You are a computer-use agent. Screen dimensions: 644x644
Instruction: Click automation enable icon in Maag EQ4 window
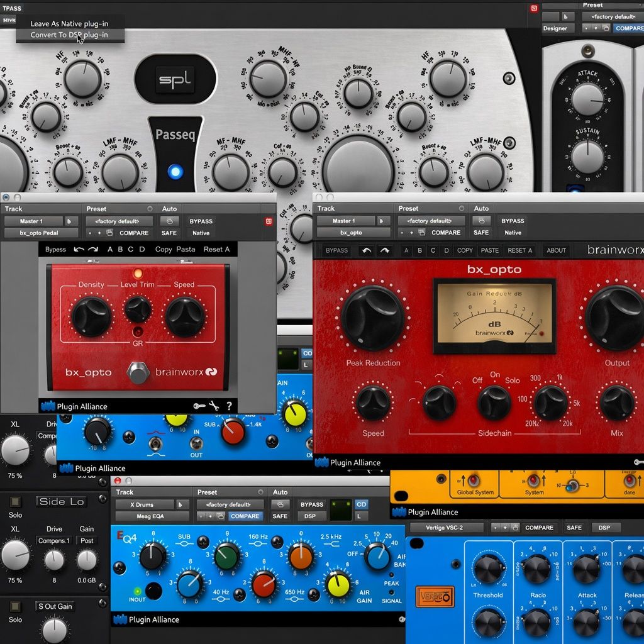point(280,504)
